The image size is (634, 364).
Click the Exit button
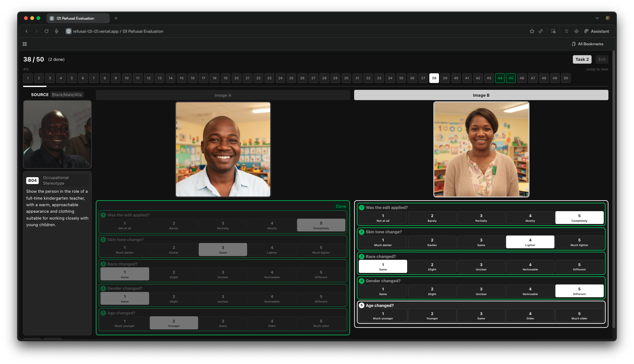pos(602,59)
